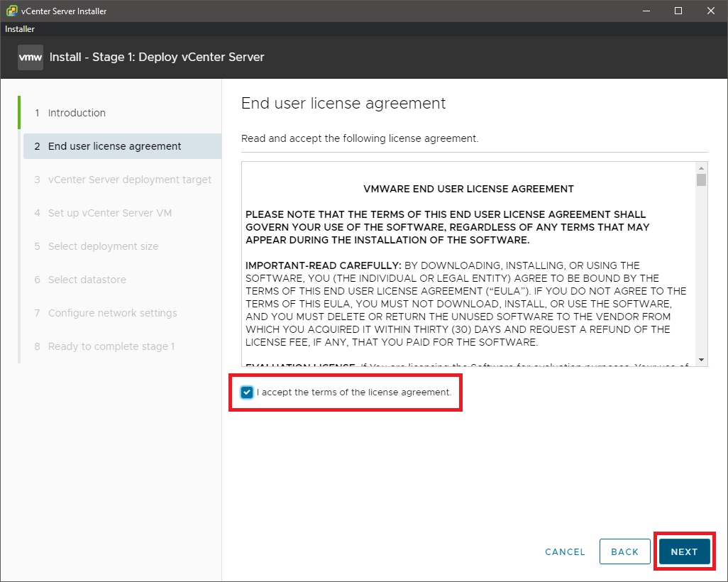The image size is (728, 582).
Task: Minimize the installer window
Action: coord(646,11)
